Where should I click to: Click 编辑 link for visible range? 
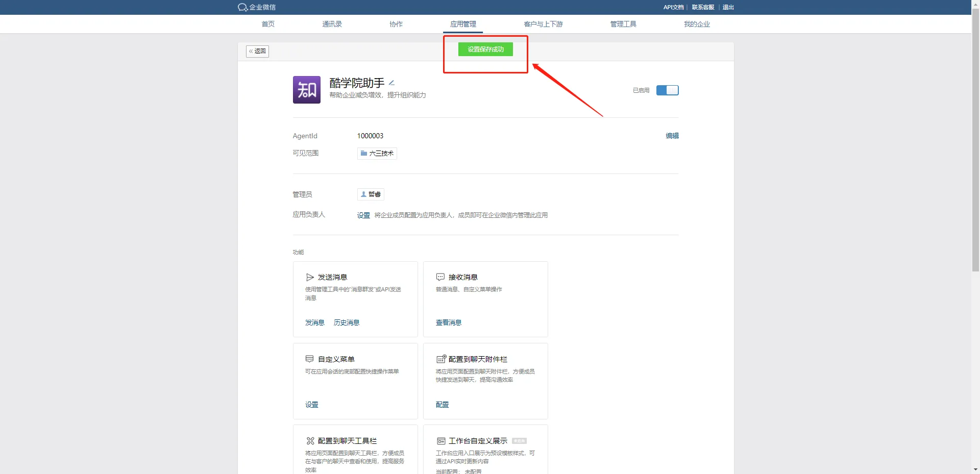click(672, 136)
